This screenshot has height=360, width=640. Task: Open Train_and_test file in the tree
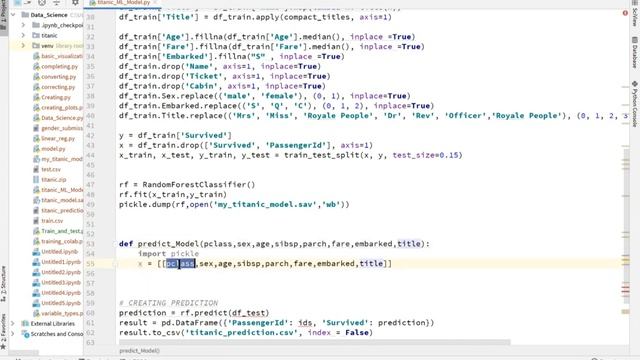tap(58, 231)
